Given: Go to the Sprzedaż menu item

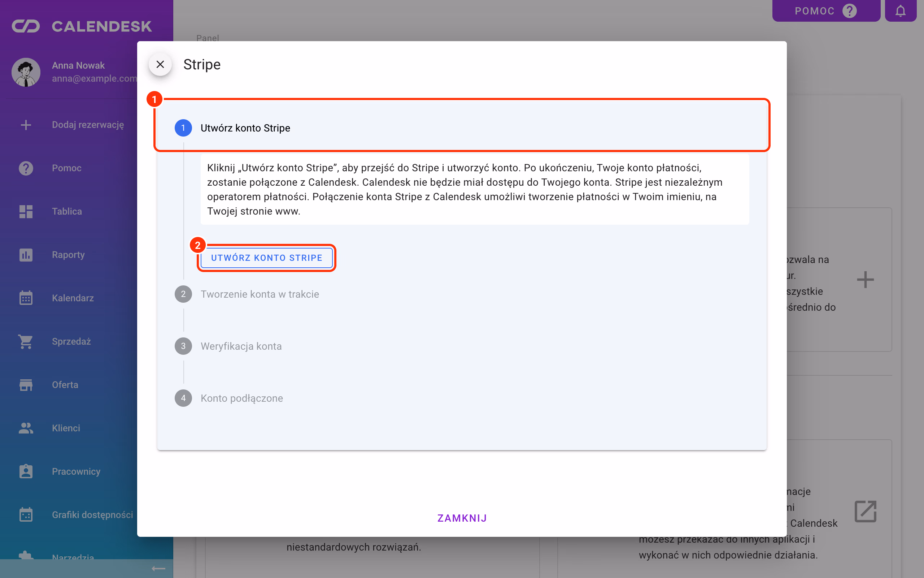Looking at the screenshot, I should (x=71, y=341).
